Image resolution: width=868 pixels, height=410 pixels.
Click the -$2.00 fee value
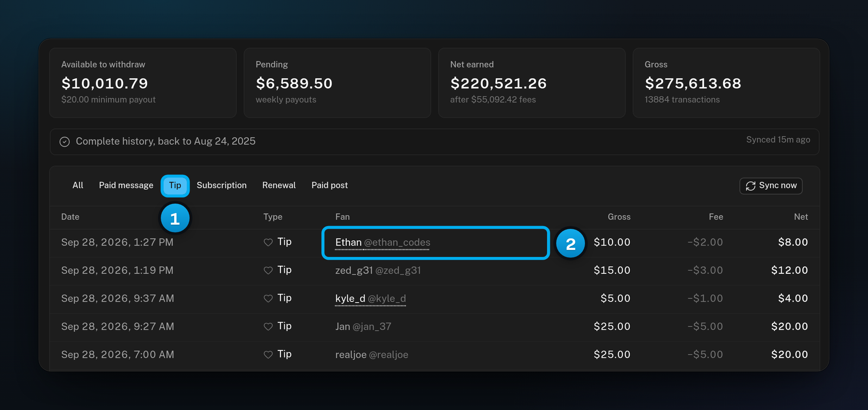coord(705,242)
